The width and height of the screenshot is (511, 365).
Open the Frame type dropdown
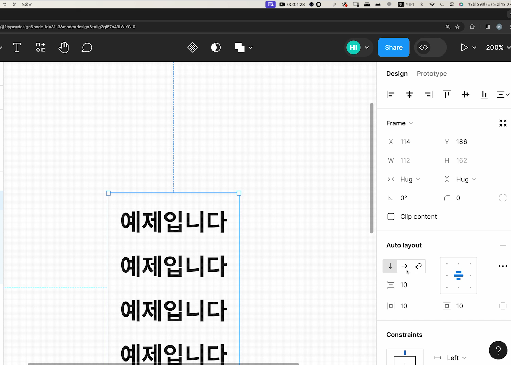[x=400, y=123]
